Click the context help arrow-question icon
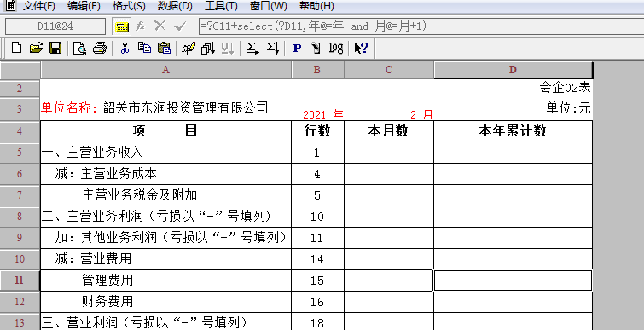 pyautogui.click(x=361, y=48)
